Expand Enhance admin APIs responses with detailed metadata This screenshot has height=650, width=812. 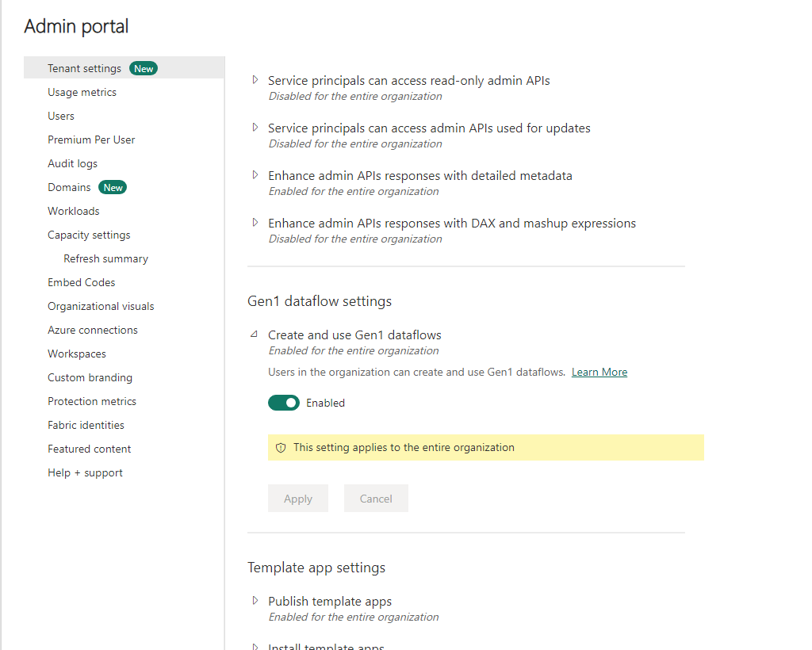255,175
